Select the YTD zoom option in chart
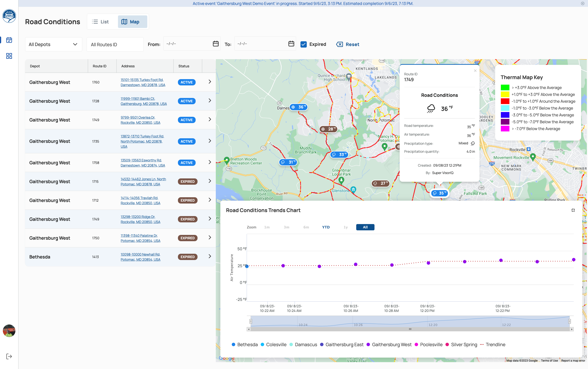This screenshot has width=588, height=369. [x=326, y=227]
